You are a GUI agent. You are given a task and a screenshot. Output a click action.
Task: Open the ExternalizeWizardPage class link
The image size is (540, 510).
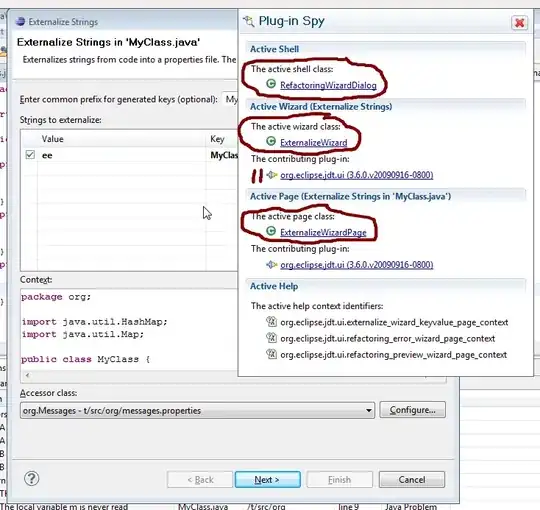323,232
